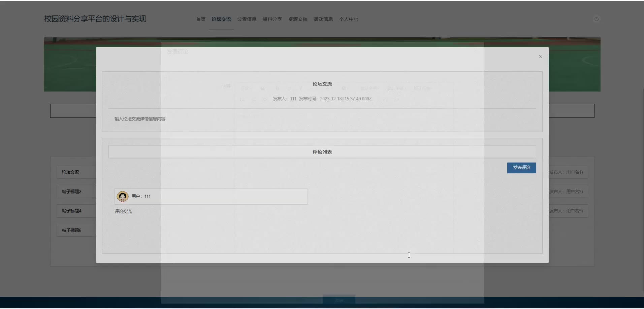Click the background 发布人：用户名1 label
Screen dimensions: 644x309
[566, 172]
